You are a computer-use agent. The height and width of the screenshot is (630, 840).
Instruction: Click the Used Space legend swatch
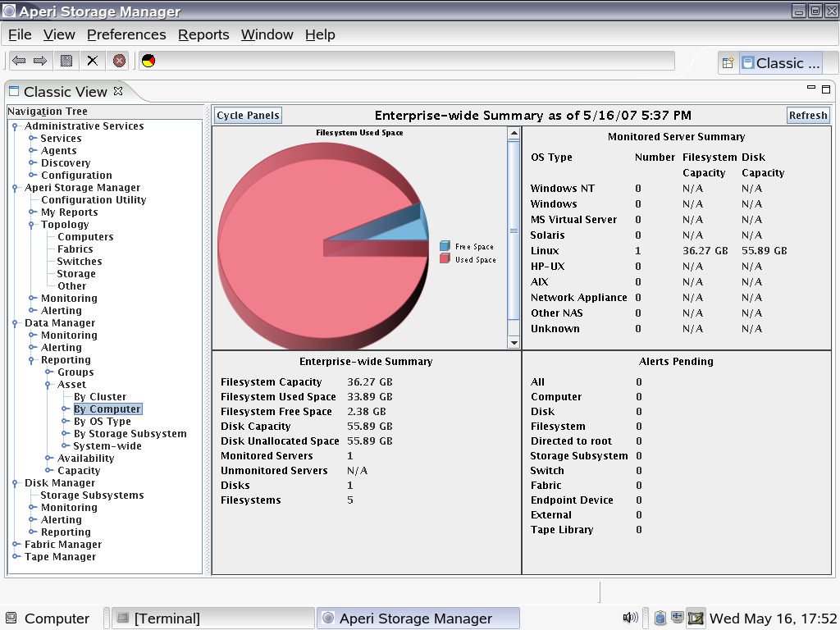click(x=445, y=259)
